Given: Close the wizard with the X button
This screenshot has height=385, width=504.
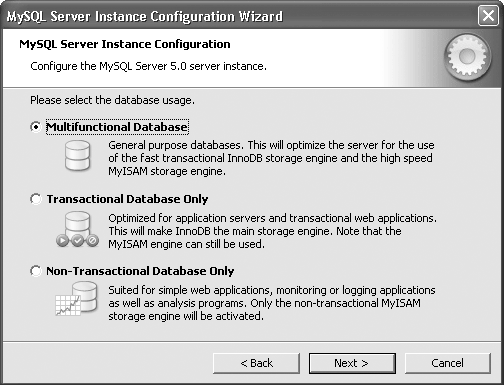Looking at the screenshot, I should [488, 15].
